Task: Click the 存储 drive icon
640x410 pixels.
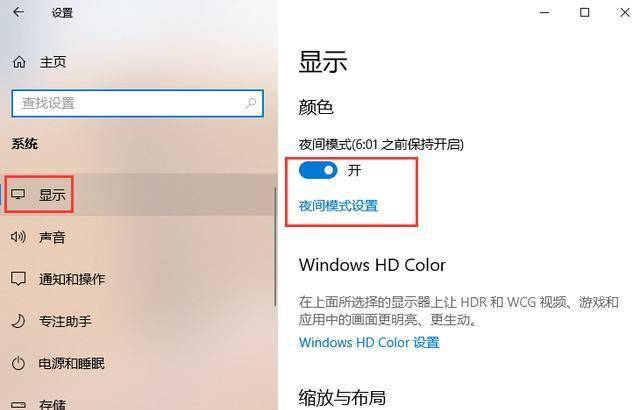Action: click(x=18, y=405)
